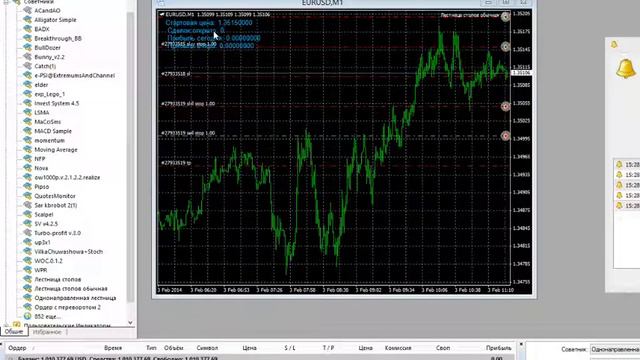The width and height of the screenshot is (640, 360).
Task: Select WPR in the advisors tree
Action: pos(41,270)
